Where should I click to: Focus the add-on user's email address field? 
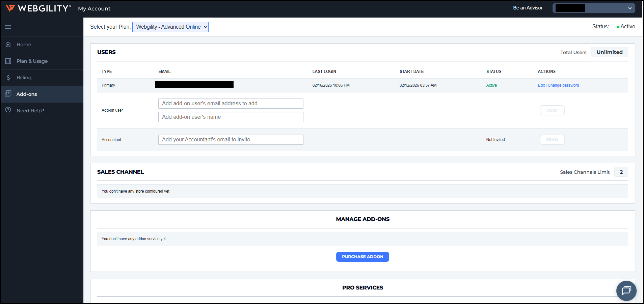[231, 104]
